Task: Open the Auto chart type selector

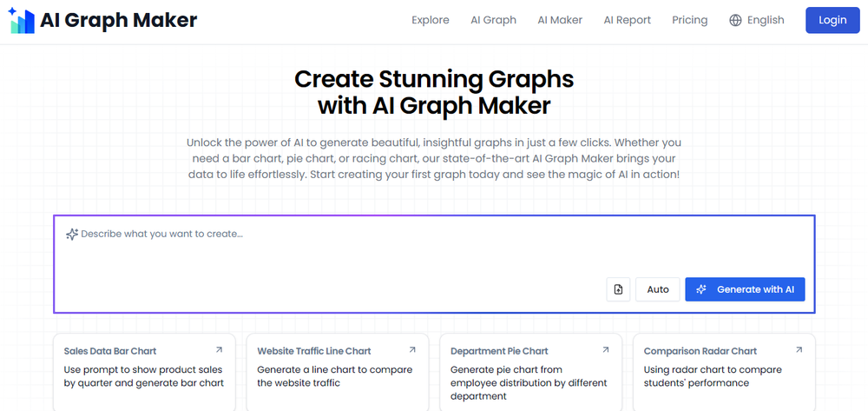Action: tap(658, 289)
